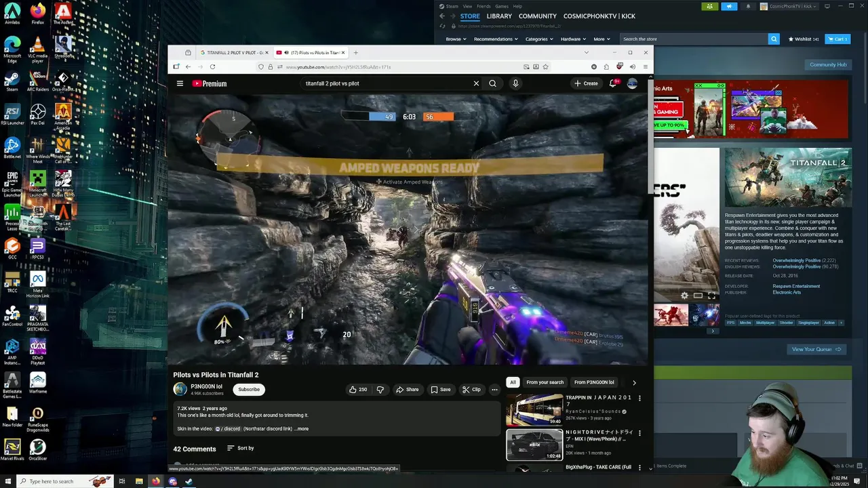Click View Your Queue in Steam

pos(816,349)
